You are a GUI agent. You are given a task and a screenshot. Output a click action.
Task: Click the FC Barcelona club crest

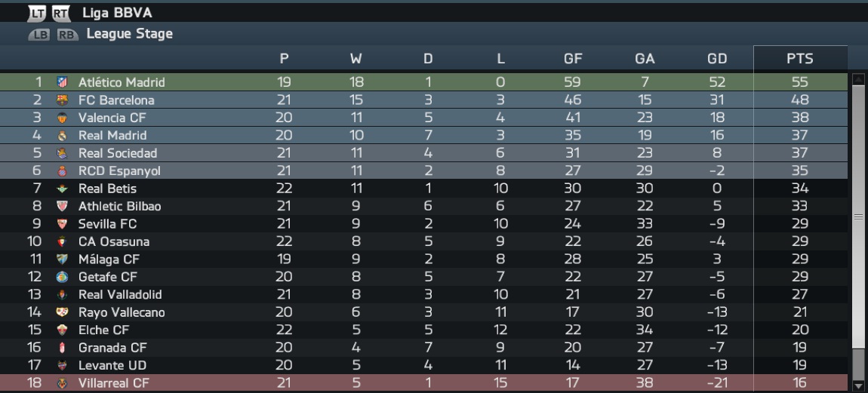tap(62, 100)
